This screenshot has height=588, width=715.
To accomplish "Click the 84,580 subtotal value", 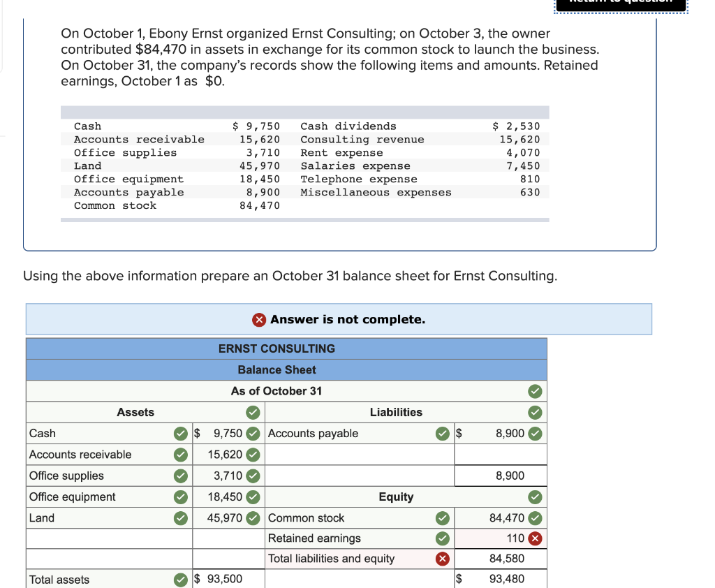I will tap(507, 559).
